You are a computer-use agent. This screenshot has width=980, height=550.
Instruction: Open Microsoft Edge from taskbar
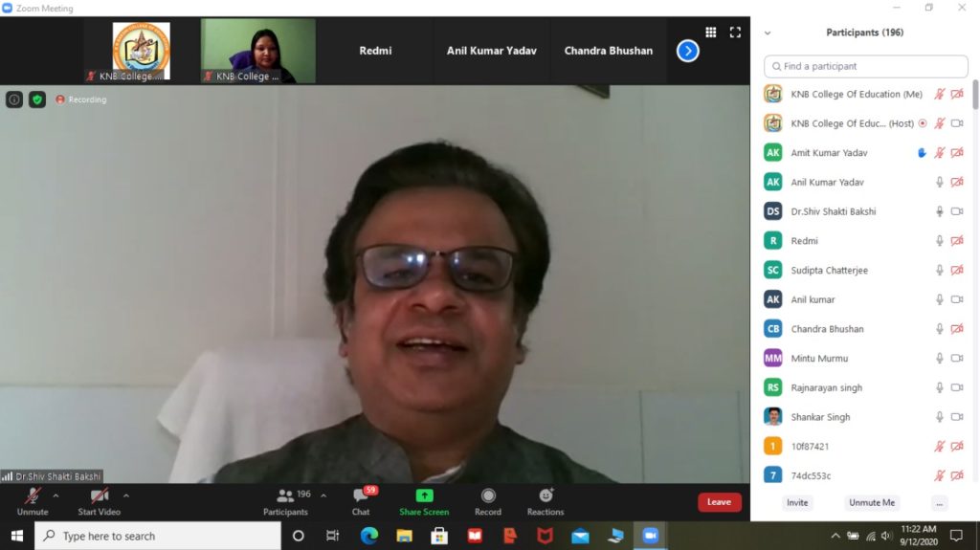368,536
